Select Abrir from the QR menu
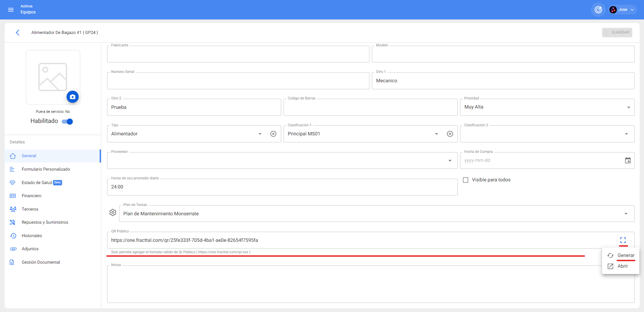Image resolution: width=644 pixels, height=312 pixels. pos(622,266)
